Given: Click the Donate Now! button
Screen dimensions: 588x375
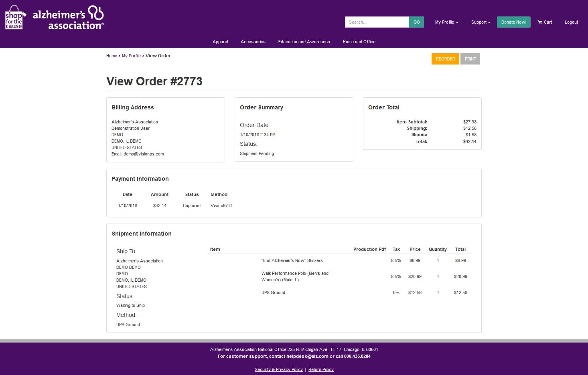Looking at the screenshot, I should 513,22.
